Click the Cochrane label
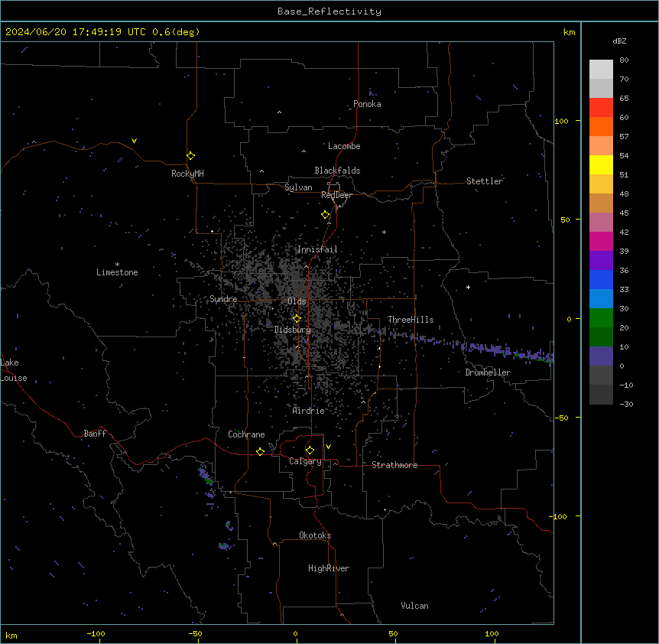The width and height of the screenshot is (659, 644). coord(246,434)
